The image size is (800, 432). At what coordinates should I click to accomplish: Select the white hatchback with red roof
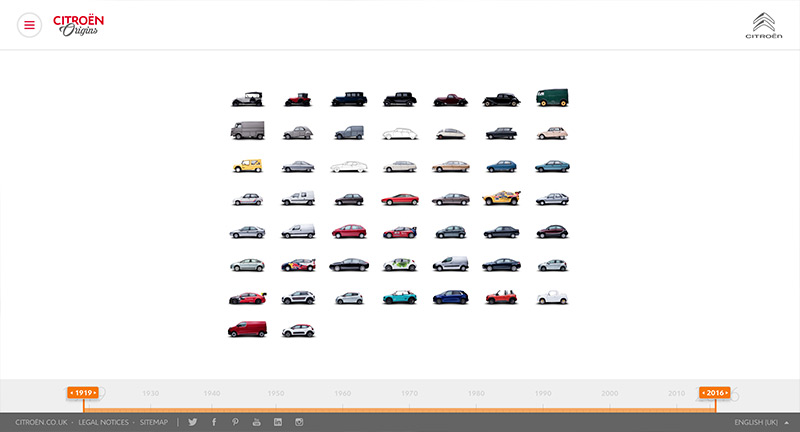298,331
